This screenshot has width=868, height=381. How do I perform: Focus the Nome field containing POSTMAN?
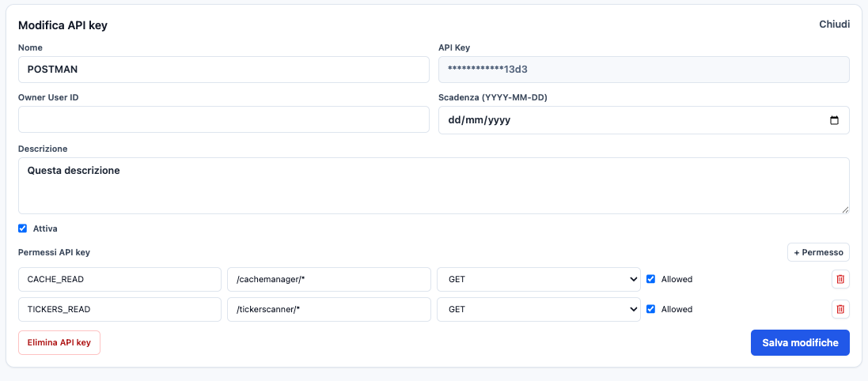(223, 70)
